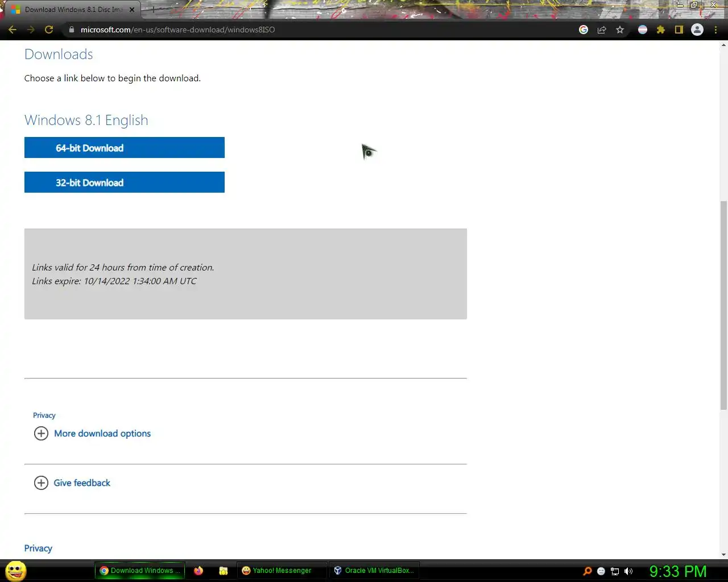Minimize the Chrome window

(680, 5)
